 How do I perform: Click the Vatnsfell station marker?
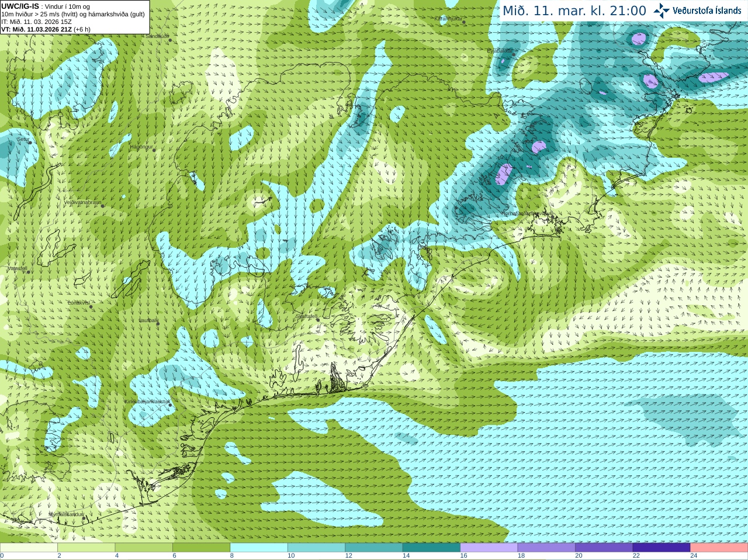tap(28, 272)
